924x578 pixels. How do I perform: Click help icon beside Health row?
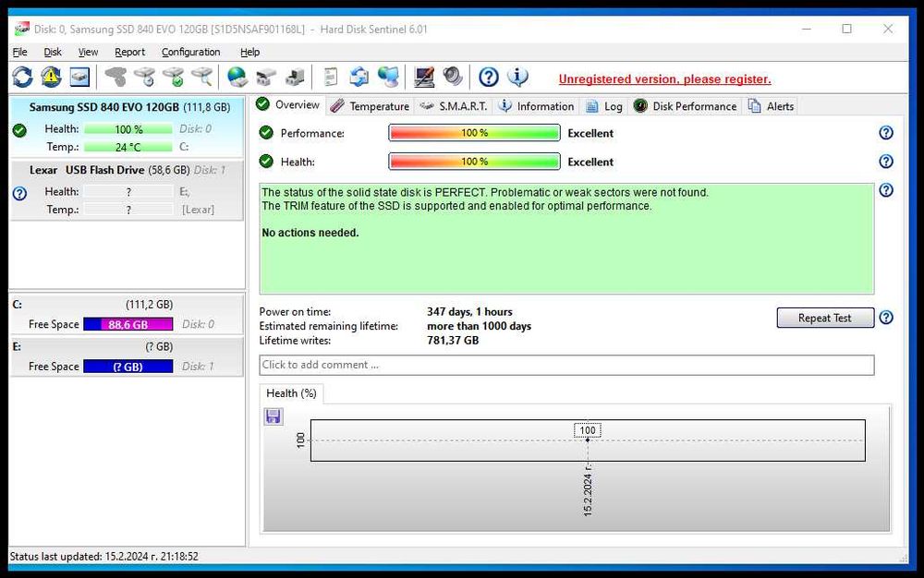(886, 162)
